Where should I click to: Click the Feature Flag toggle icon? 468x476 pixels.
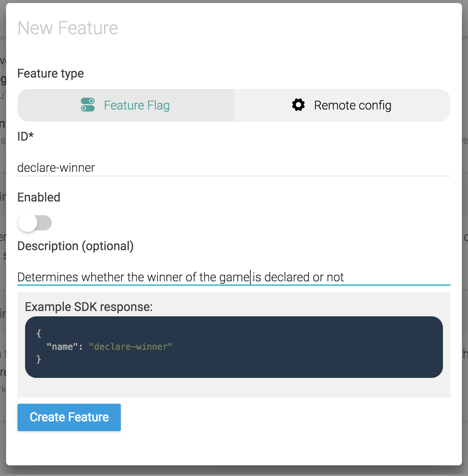[x=88, y=105]
